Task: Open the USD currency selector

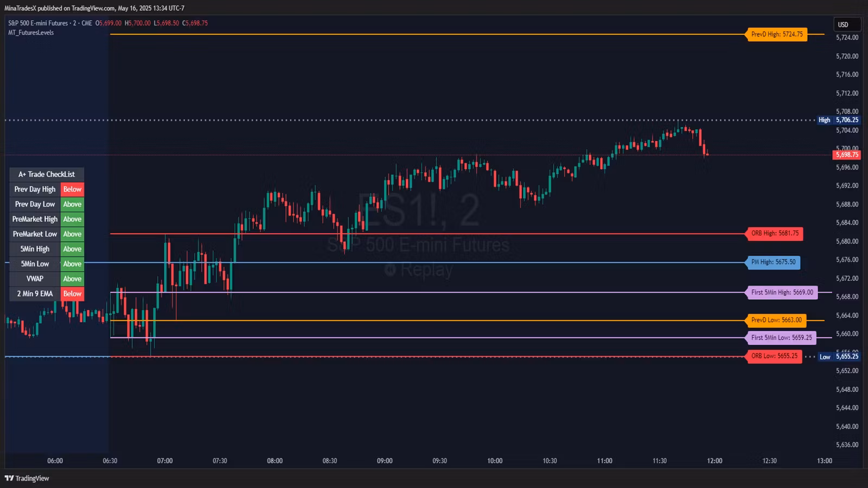Action: pyautogui.click(x=847, y=24)
